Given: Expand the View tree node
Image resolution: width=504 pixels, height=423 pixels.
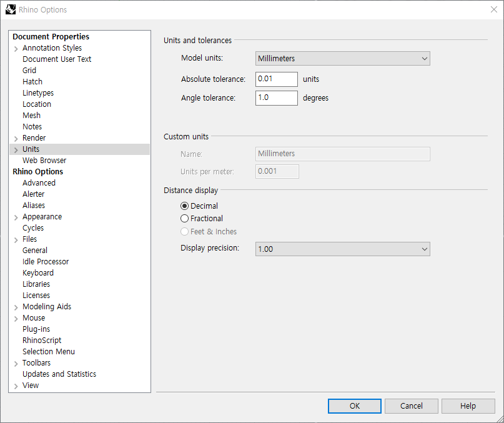Looking at the screenshot, I should (16, 386).
